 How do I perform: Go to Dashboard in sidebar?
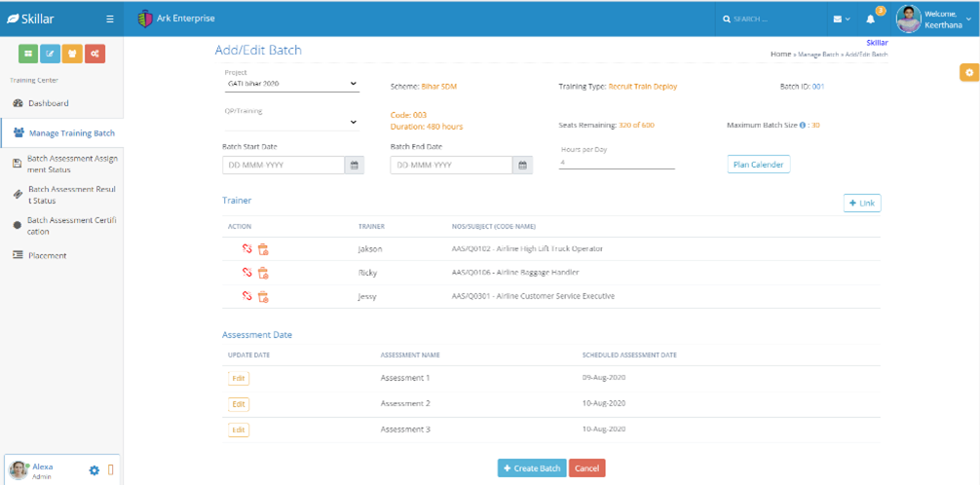(48, 103)
